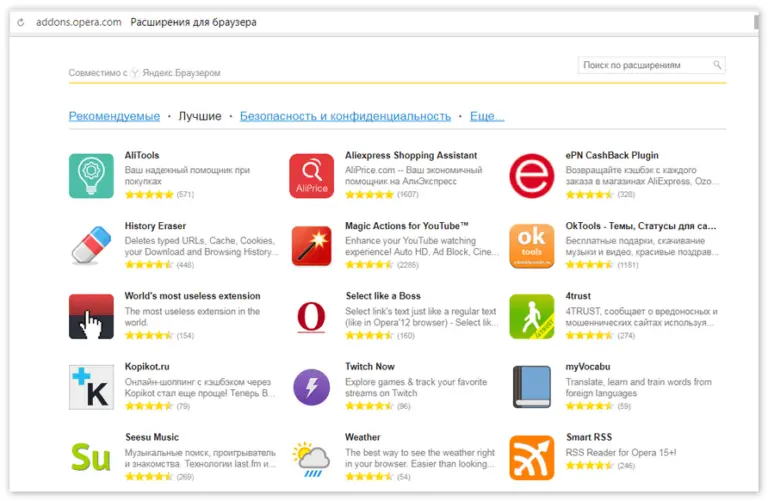Open the ePN CashBack Plugin title

612,155
